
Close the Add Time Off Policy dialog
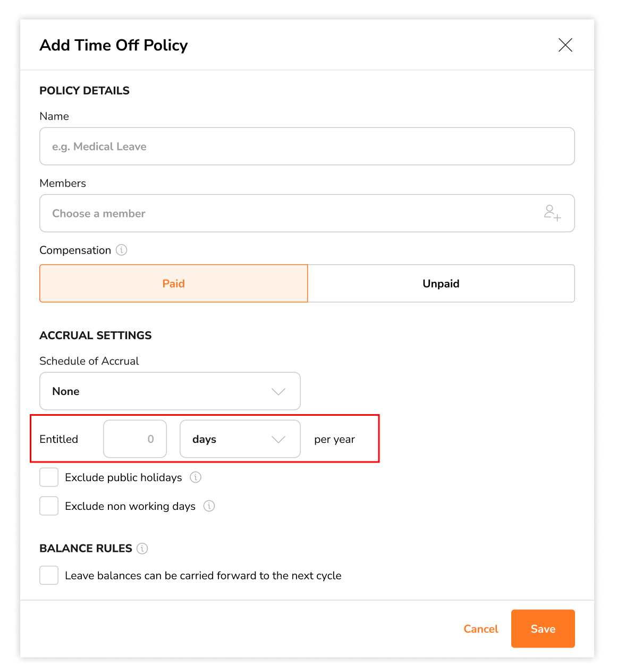(x=565, y=45)
